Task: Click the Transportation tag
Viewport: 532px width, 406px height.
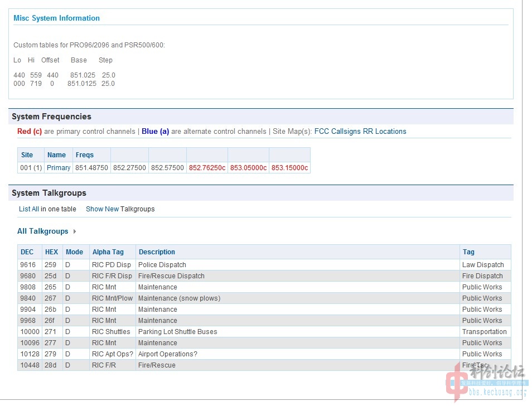Action: click(484, 332)
